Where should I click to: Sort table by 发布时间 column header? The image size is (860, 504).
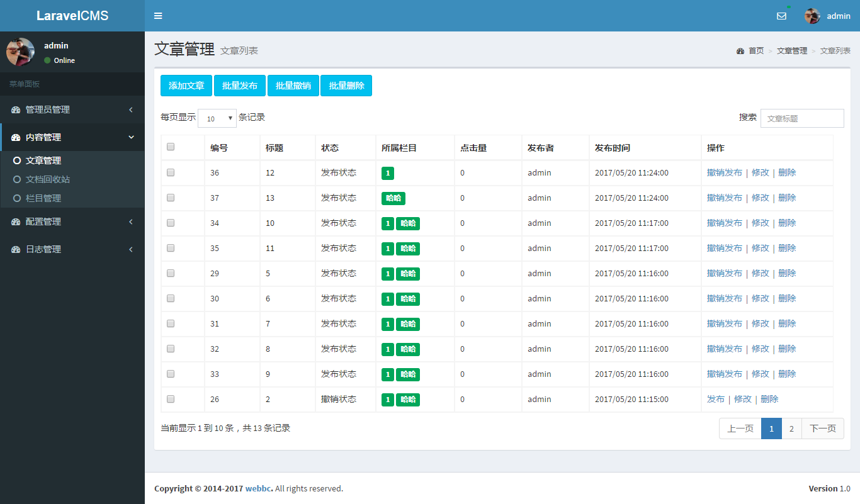point(645,148)
